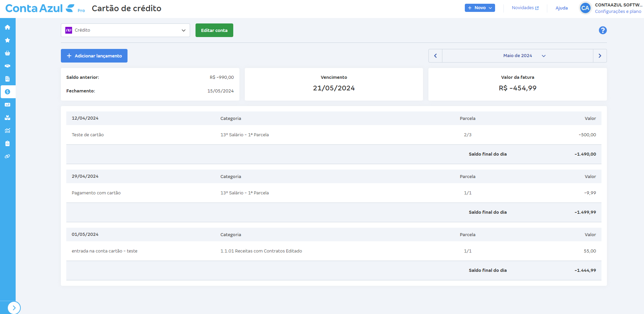644x314 pixels.
Task: Open the stacked boxes inventory icon in sidebar
Action: click(7, 118)
